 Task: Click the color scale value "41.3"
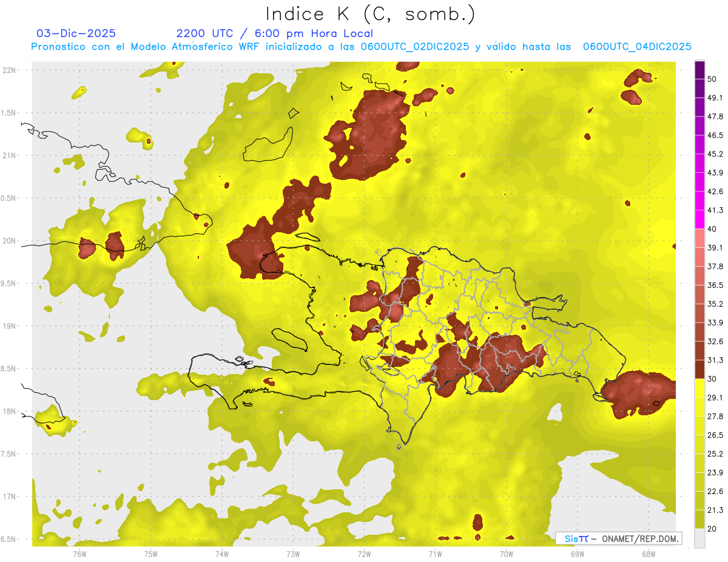click(x=715, y=210)
